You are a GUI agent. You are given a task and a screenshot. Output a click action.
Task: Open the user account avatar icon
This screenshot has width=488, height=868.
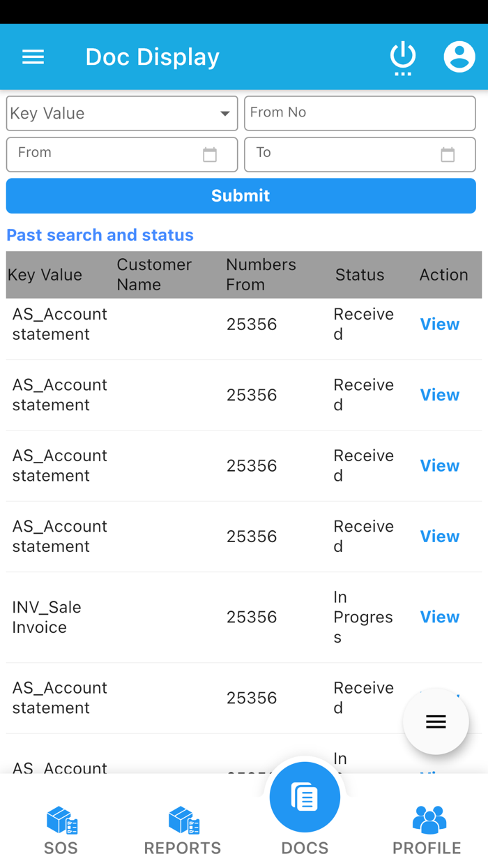coord(459,57)
